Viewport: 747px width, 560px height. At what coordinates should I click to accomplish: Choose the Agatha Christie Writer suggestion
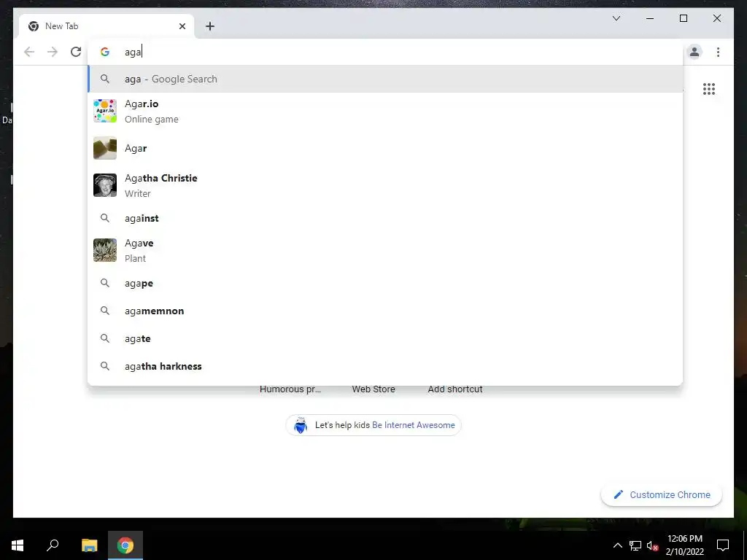385,185
